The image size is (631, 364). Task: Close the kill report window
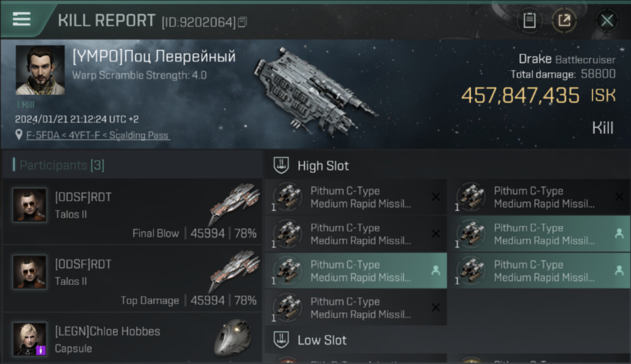(607, 20)
